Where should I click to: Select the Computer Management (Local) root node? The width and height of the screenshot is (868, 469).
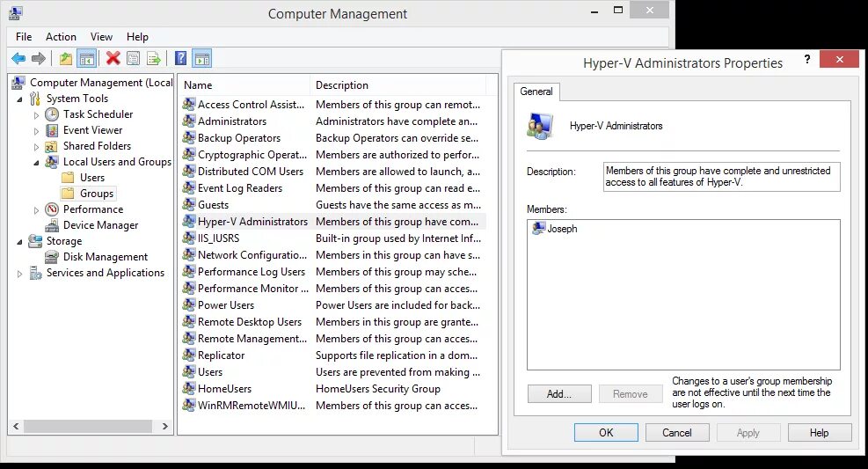point(91,83)
